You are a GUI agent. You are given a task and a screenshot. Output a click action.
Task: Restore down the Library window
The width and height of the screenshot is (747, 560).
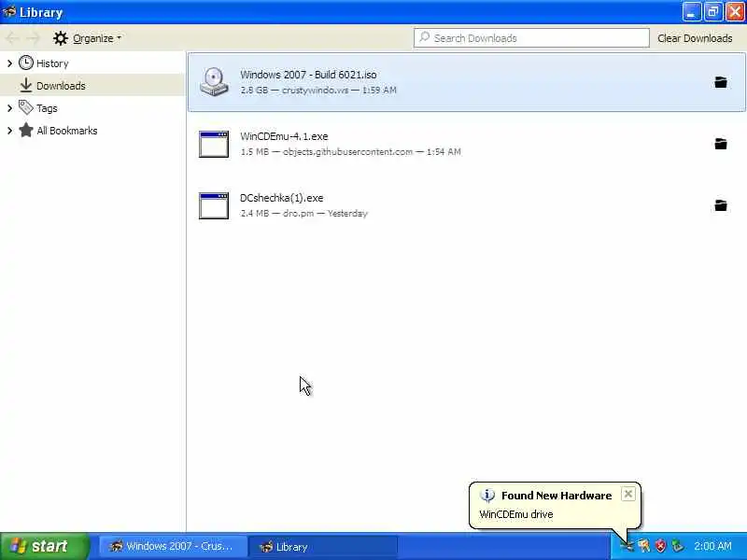pyautogui.click(x=712, y=12)
